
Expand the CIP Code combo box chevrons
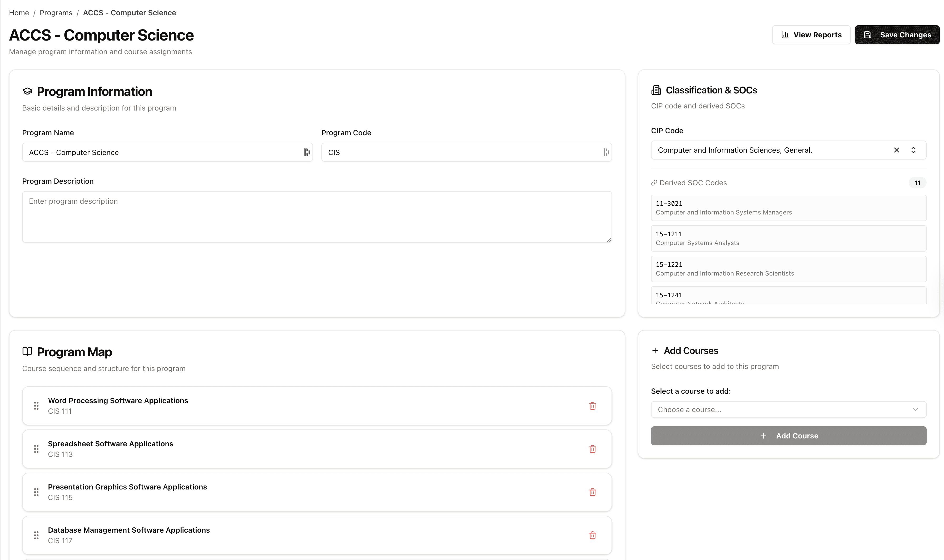(x=913, y=150)
